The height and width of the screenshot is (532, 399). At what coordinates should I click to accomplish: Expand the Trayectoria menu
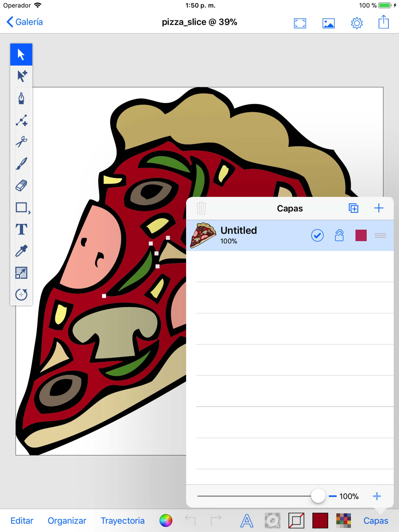click(123, 521)
